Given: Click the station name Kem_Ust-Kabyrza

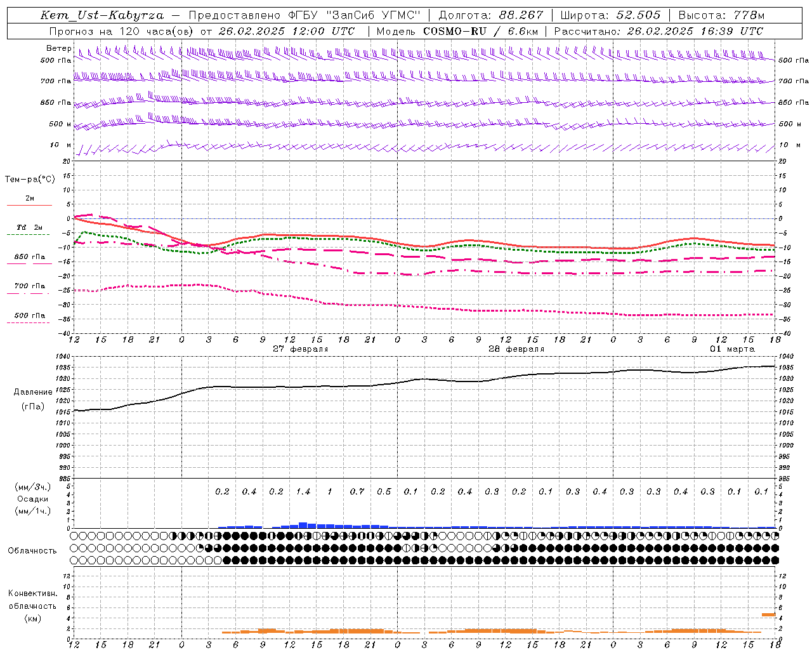Looking at the screenshot, I should 101,15.
